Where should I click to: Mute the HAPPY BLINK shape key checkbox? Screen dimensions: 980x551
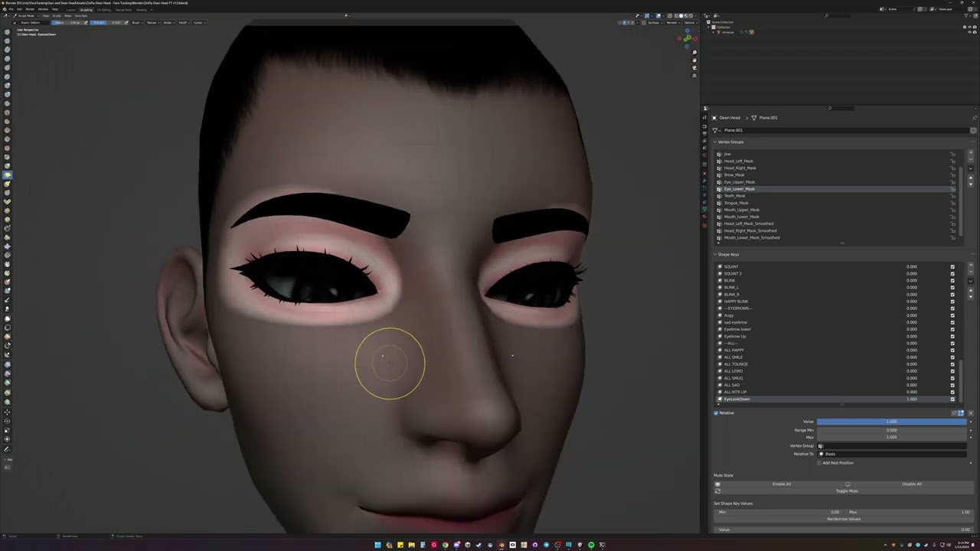coord(952,302)
